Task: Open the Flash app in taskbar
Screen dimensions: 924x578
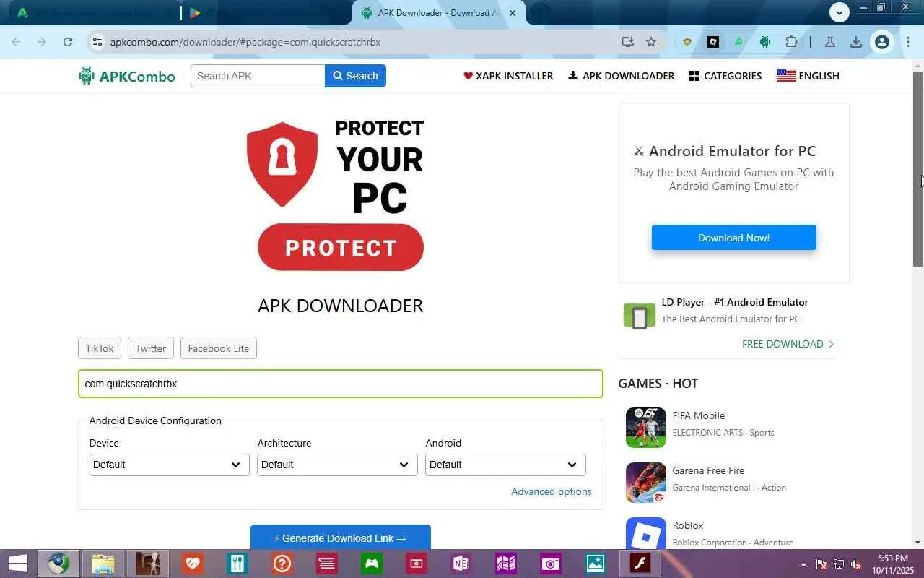Action: coord(641,564)
